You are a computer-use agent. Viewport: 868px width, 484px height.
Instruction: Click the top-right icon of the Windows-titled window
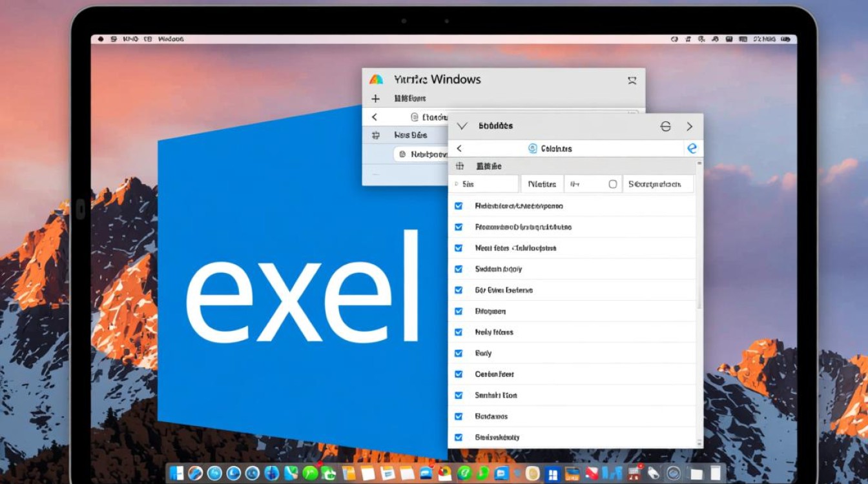pos(632,80)
